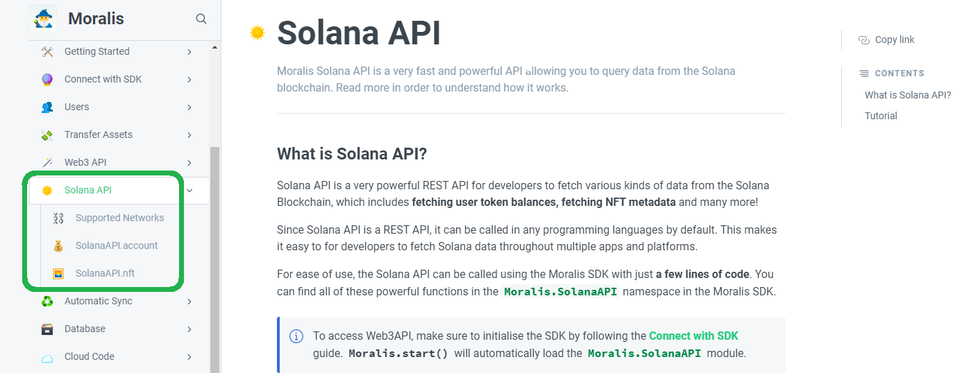
Task: Expand the Database section chevron
Action: (x=189, y=329)
